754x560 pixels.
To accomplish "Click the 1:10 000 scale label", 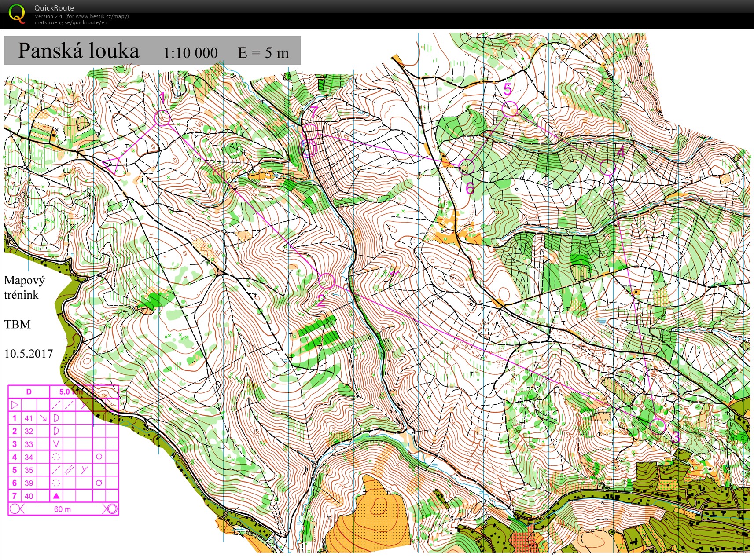I will pos(190,53).
